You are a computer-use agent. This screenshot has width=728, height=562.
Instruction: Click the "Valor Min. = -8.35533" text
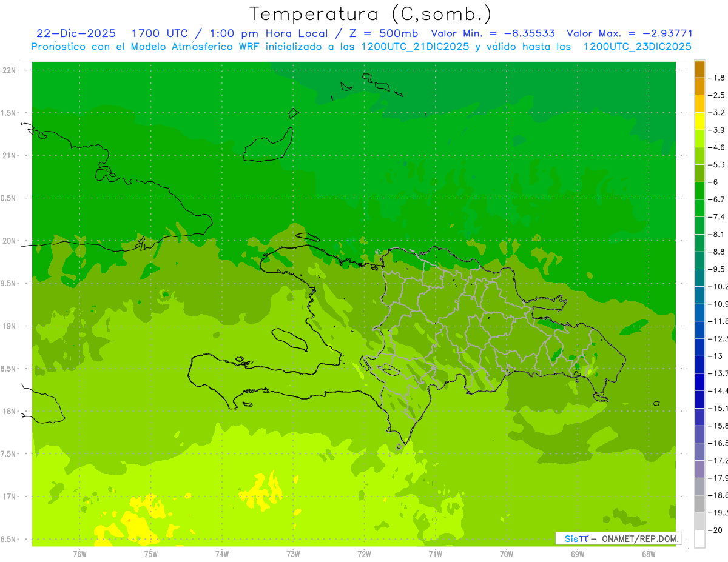493,33
